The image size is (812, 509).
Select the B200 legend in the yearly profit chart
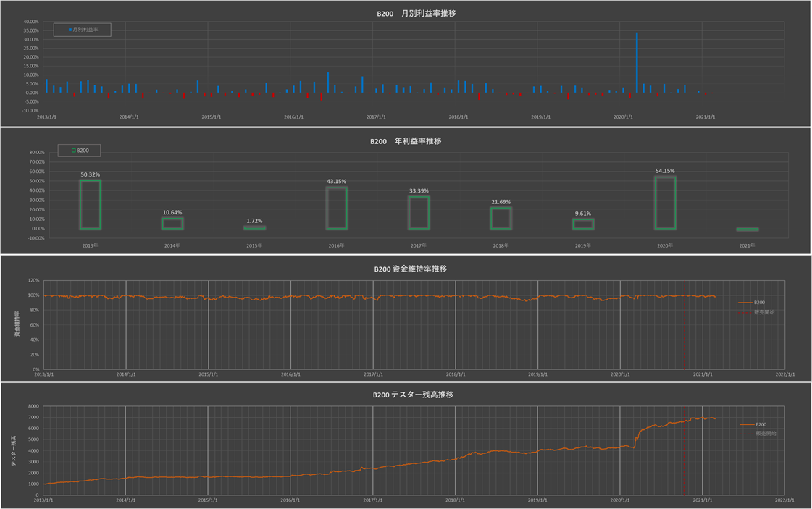click(x=80, y=151)
